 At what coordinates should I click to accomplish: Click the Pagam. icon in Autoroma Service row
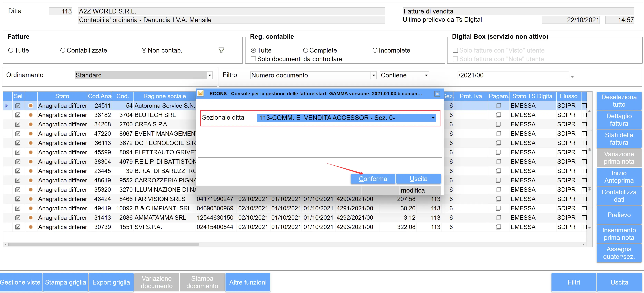click(x=498, y=106)
